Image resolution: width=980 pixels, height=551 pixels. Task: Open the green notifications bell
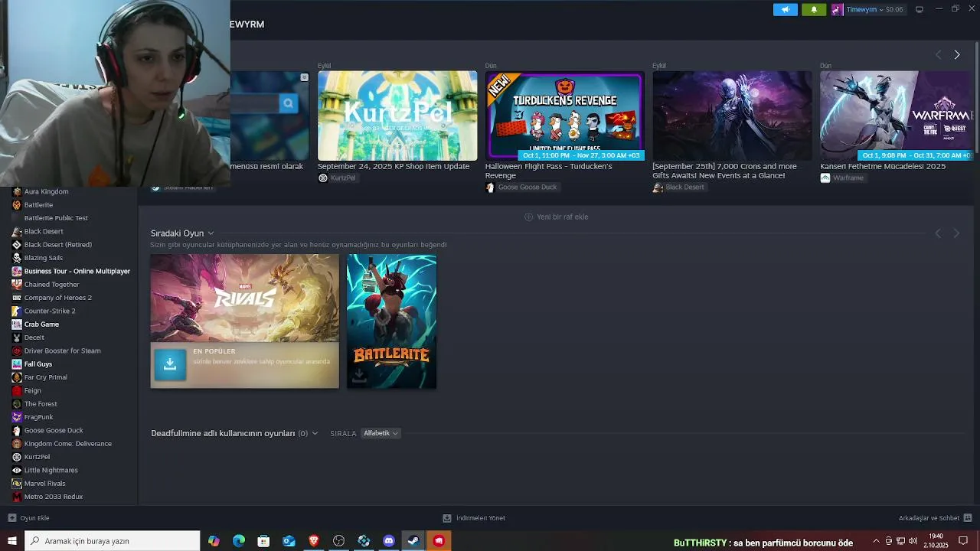(x=814, y=9)
